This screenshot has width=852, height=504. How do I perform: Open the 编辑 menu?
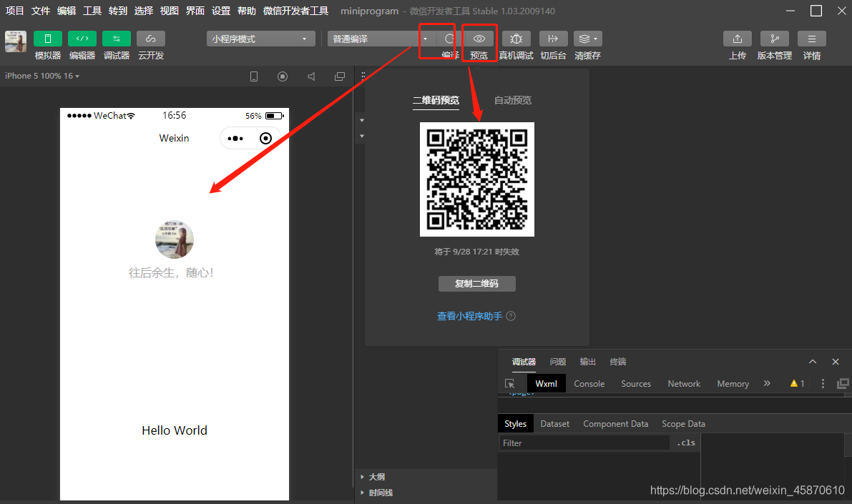coord(67,11)
